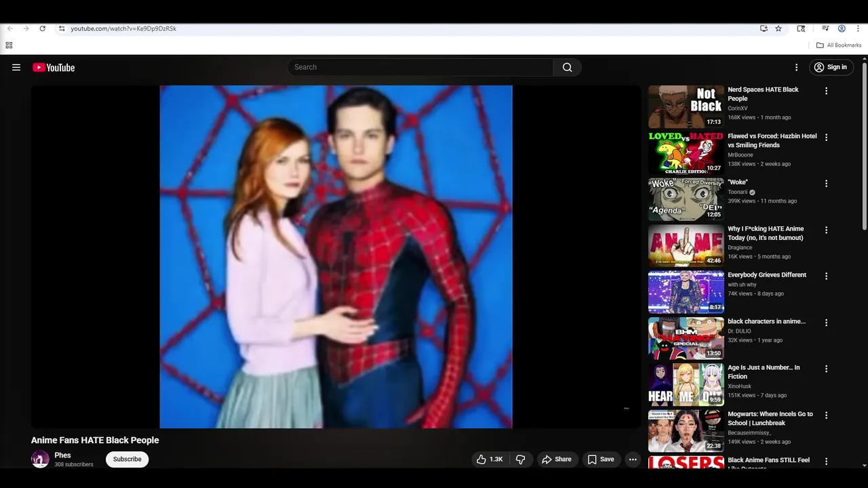The width and height of the screenshot is (868, 488).
Task: Open title Flawed vs Forced: Hazbin Hotel
Action: (772, 140)
